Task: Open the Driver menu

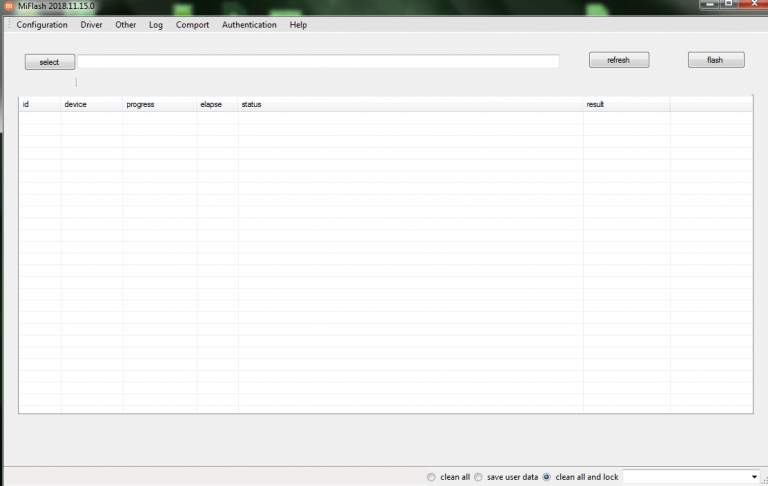Action: point(92,25)
